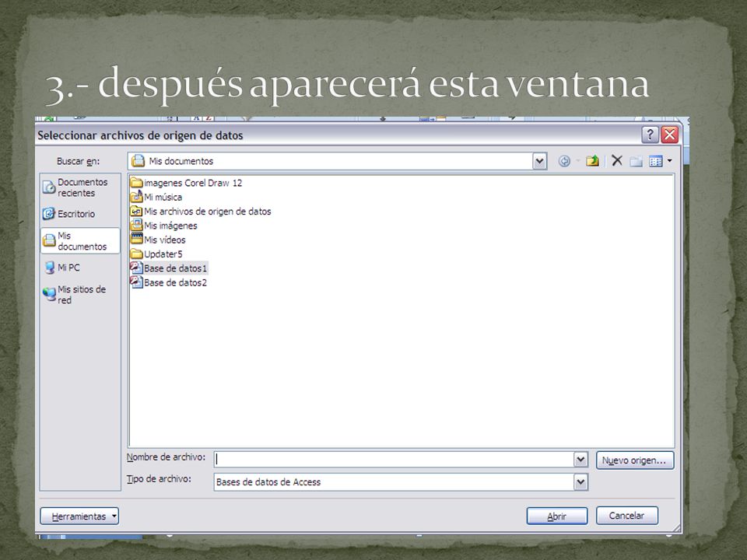Click the Base de datos2 Access icon

click(137, 282)
